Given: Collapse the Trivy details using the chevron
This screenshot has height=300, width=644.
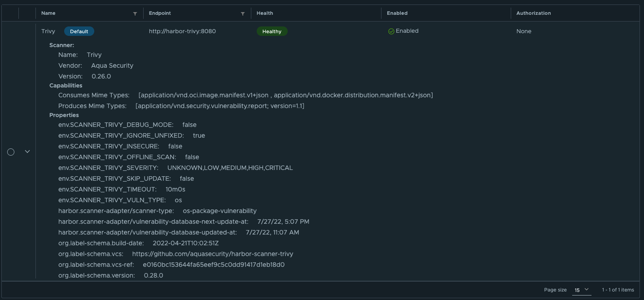Looking at the screenshot, I should (27, 152).
